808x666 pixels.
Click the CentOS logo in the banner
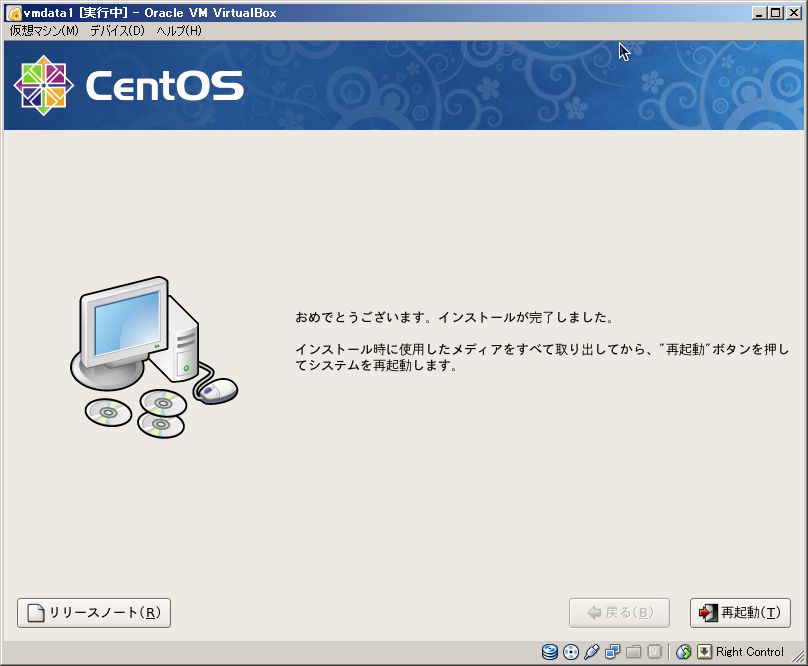(x=129, y=86)
